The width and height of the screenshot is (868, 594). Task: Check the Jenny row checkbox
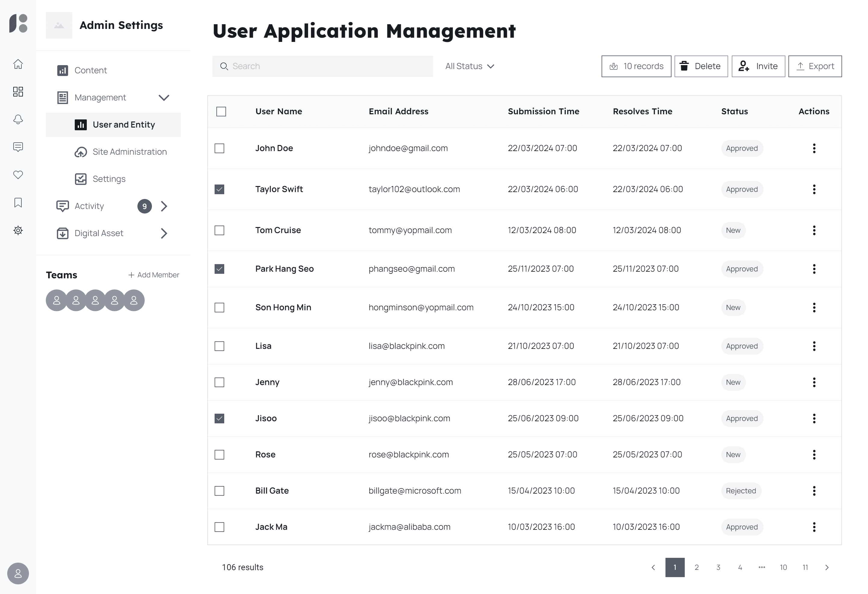(219, 382)
